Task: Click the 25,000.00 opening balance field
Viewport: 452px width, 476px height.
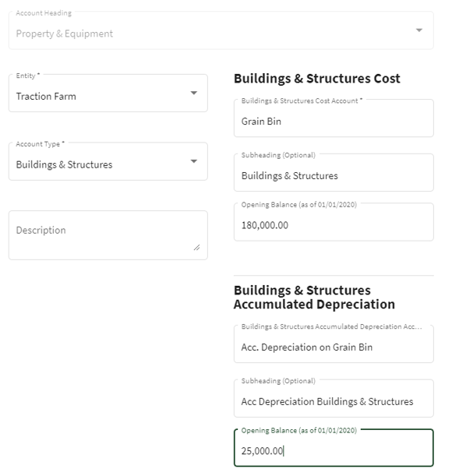Action: 334,448
